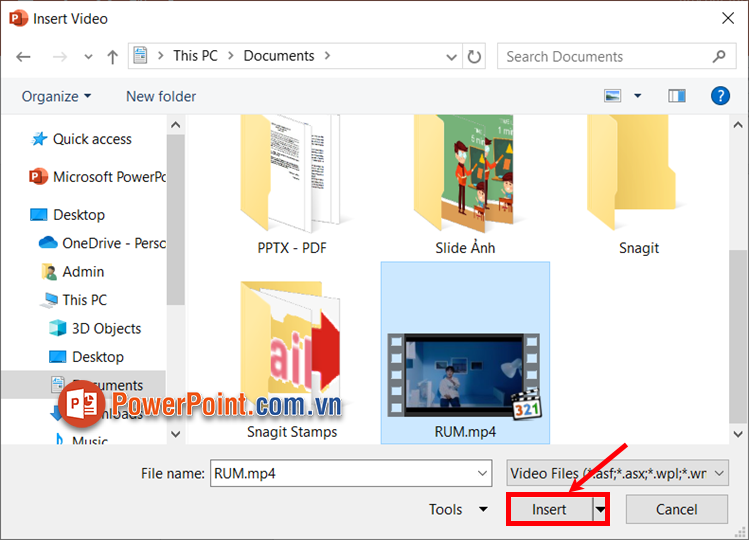Click the Quick access star icon
The height and width of the screenshot is (540, 749).
click(x=39, y=139)
